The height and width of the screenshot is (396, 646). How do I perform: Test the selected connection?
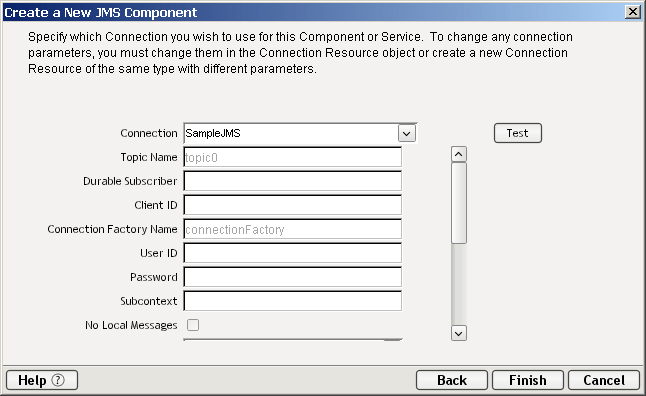click(517, 133)
